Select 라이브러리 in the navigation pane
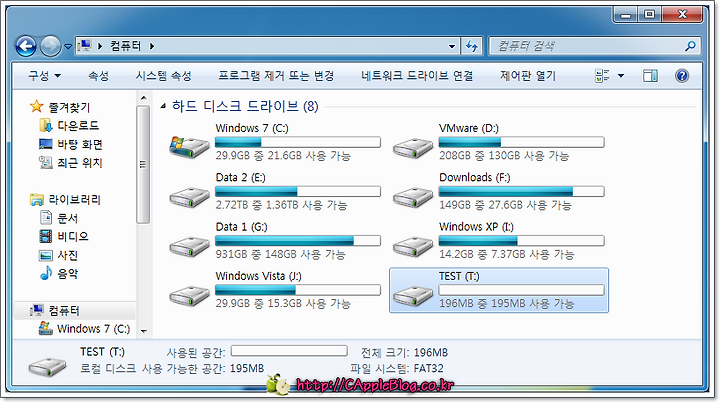 pyautogui.click(x=74, y=200)
